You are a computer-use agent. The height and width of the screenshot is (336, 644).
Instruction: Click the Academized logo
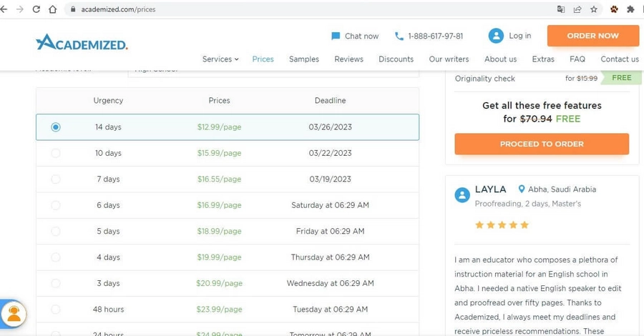(x=82, y=42)
